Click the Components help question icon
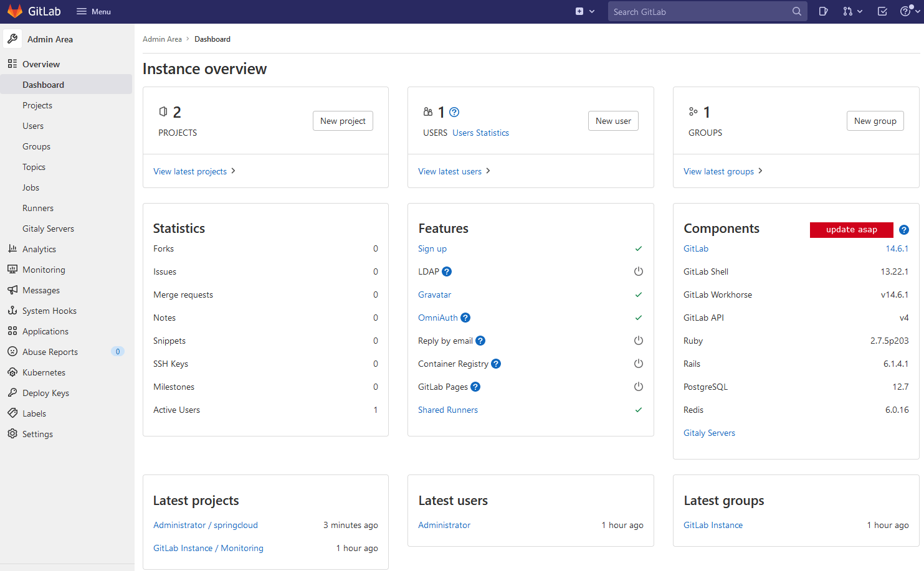 pyautogui.click(x=904, y=230)
